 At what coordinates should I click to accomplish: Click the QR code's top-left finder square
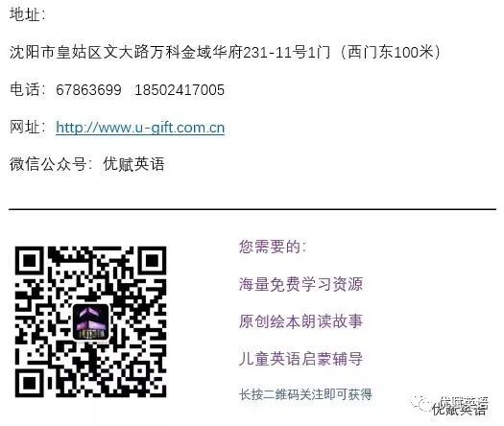[29, 261]
